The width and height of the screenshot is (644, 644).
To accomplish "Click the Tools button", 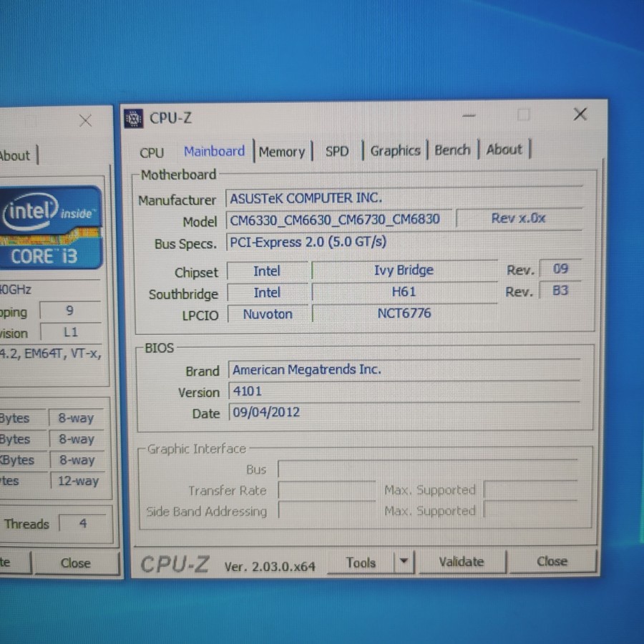I will [x=361, y=562].
